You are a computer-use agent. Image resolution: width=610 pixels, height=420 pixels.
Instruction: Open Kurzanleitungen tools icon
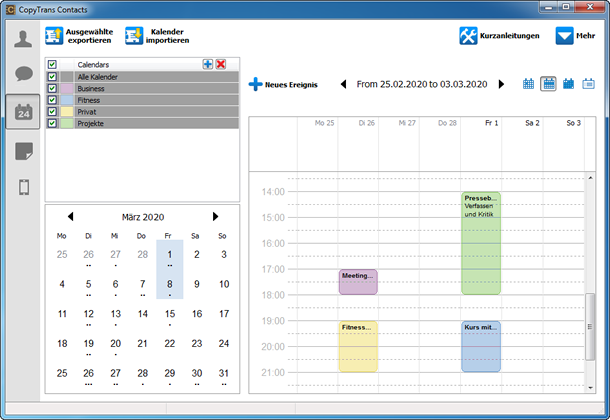pos(468,36)
